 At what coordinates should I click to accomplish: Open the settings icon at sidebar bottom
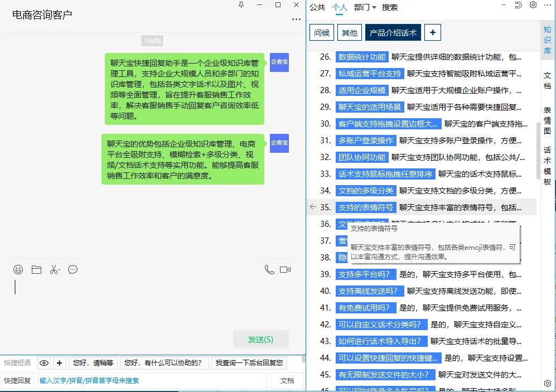click(548, 383)
